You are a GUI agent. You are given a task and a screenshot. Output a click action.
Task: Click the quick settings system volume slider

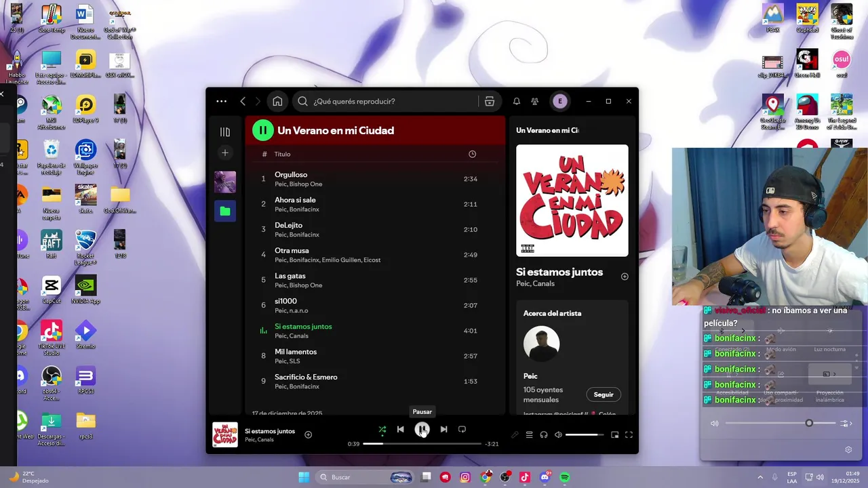780,423
